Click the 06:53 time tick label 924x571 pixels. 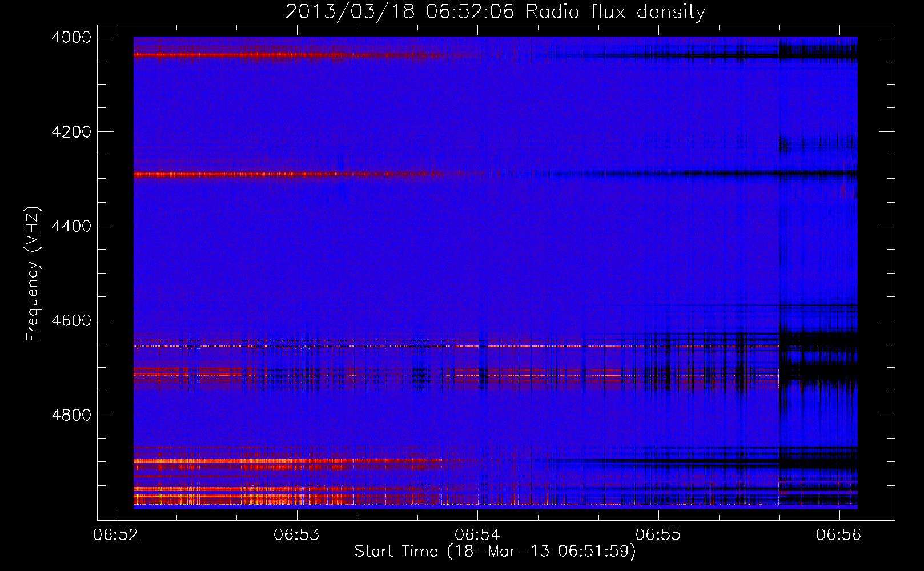point(297,534)
